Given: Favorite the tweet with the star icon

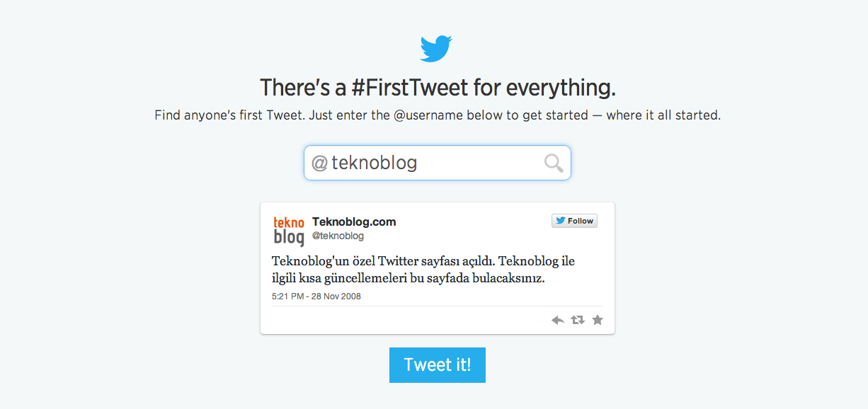Looking at the screenshot, I should pyautogui.click(x=598, y=320).
